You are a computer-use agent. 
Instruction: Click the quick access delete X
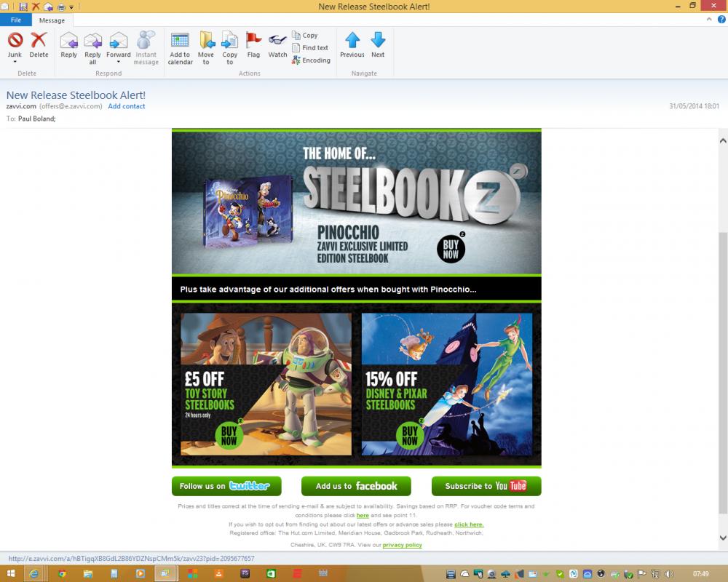[36, 7]
